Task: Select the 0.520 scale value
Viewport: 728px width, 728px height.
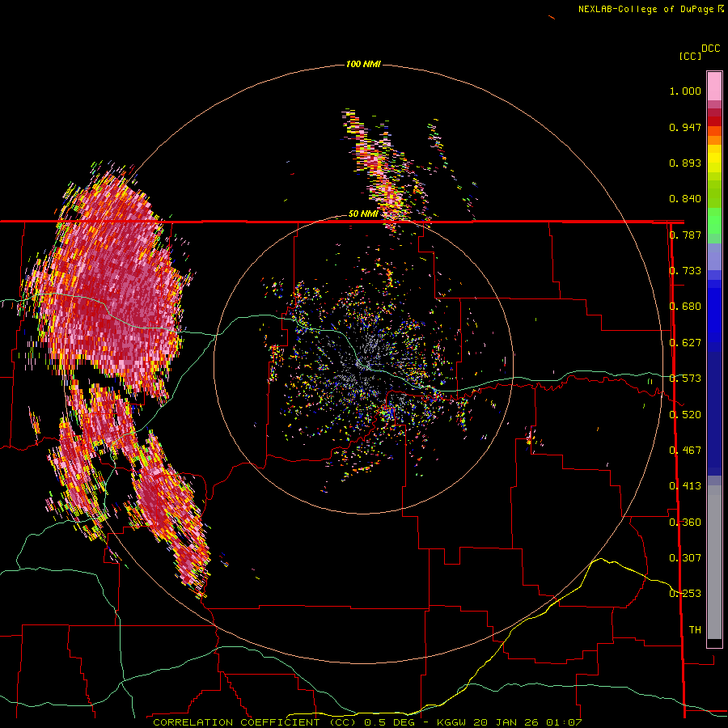Action: pyautogui.click(x=685, y=415)
